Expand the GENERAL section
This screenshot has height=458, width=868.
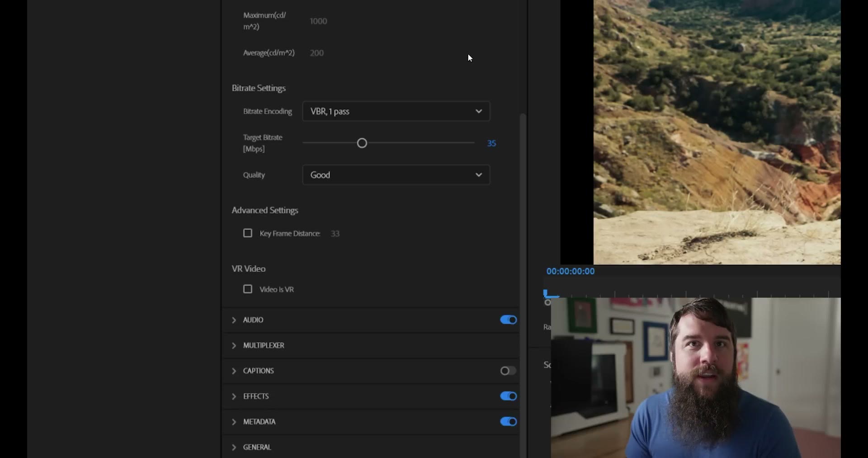tap(234, 447)
